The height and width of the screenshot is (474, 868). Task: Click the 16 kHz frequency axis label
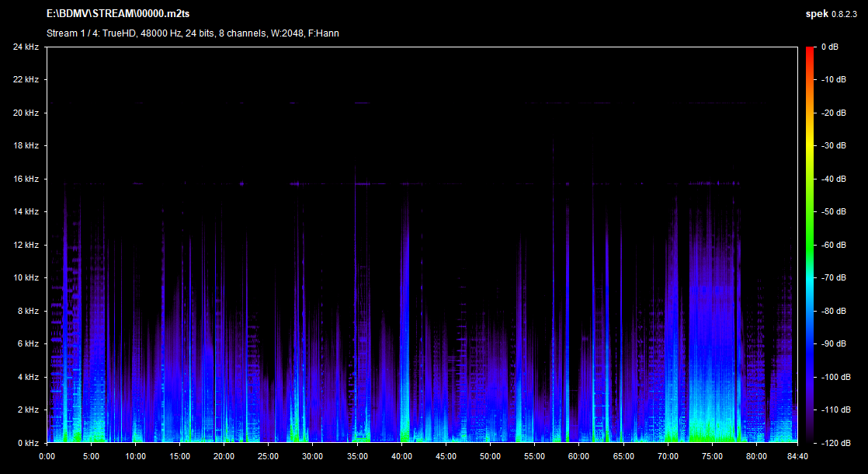(x=26, y=179)
